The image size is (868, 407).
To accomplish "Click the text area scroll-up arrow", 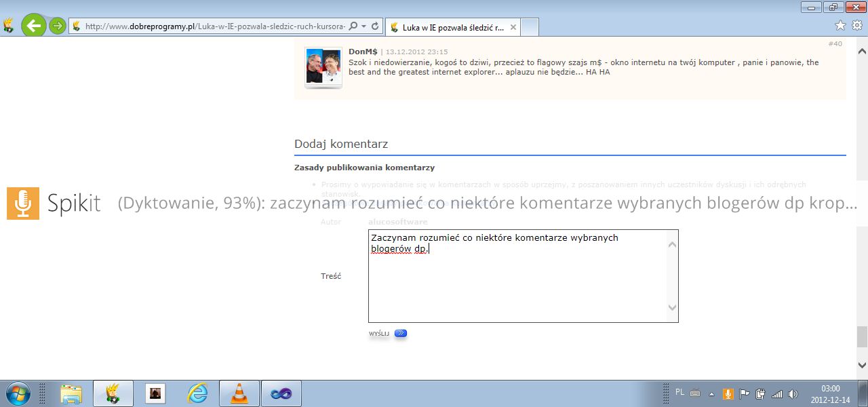I will [x=672, y=244].
